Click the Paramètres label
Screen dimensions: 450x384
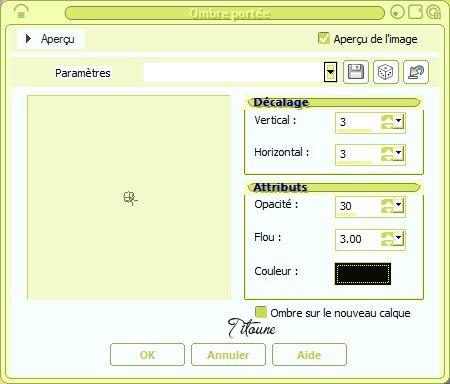click(83, 73)
